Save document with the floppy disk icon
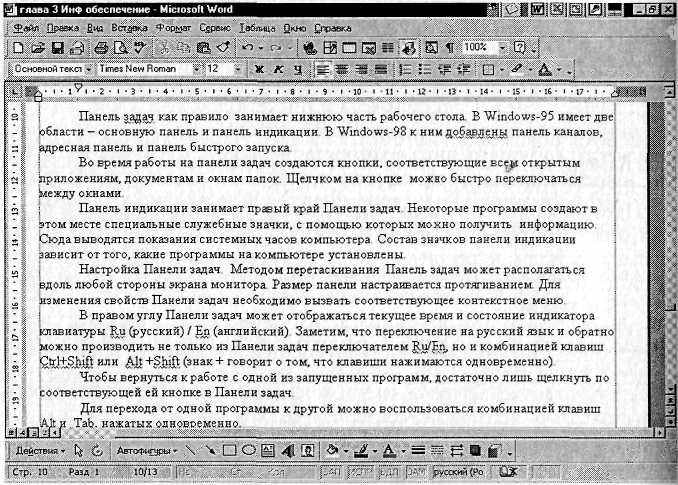This screenshot has width=678, height=485. (x=58, y=48)
